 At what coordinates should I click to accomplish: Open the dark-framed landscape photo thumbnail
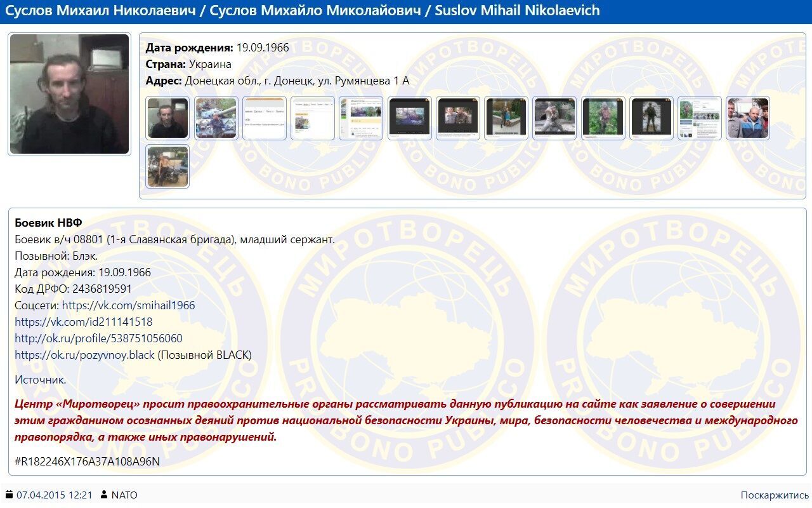pyautogui.click(x=410, y=118)
